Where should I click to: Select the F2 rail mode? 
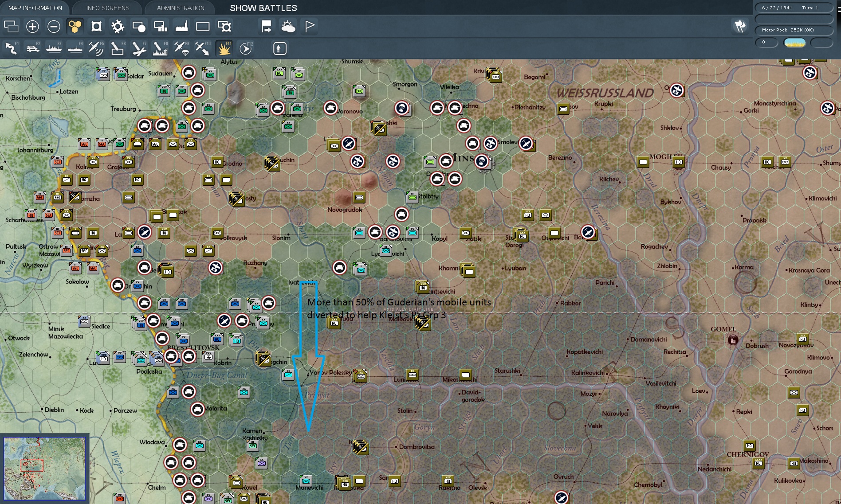tap(32, 48)
